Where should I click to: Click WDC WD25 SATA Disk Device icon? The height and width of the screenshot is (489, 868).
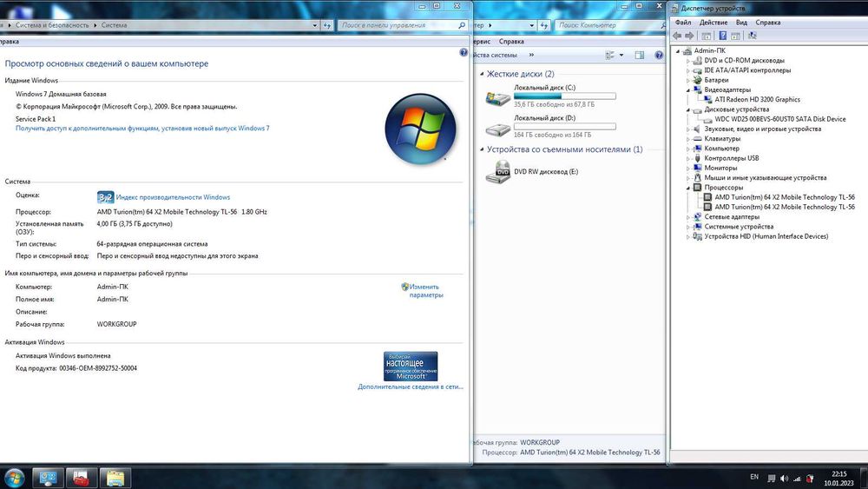(707, 119)
